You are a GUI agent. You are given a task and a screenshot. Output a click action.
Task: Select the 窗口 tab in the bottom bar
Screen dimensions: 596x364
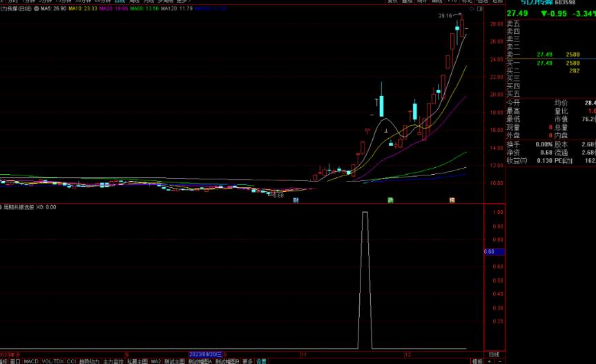[15, 361]
